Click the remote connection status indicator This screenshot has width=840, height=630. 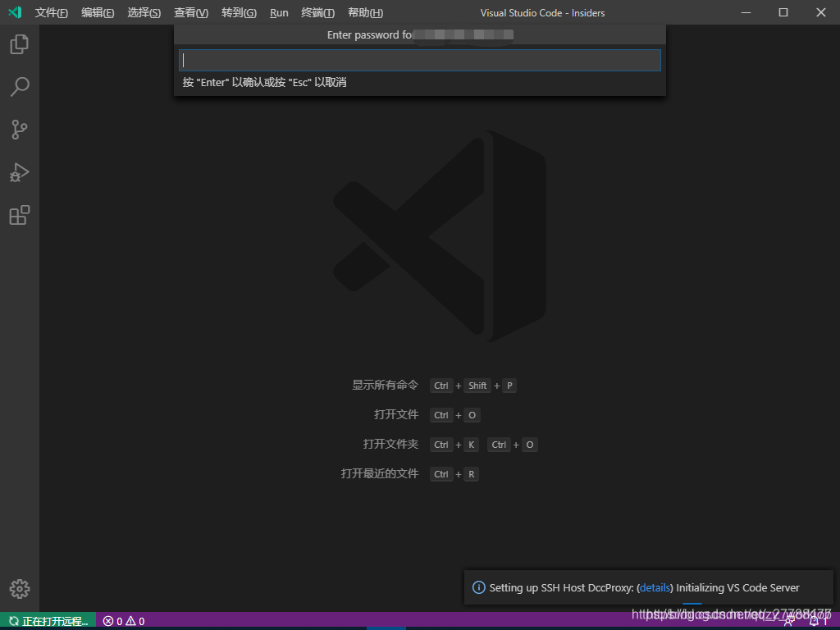(48, 621)
